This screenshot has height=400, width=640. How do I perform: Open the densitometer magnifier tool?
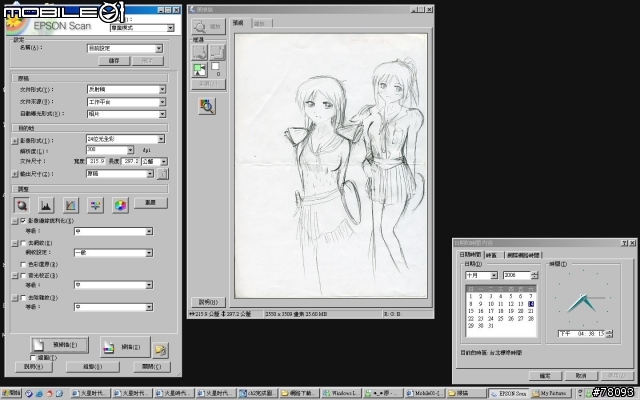[207, 106]
